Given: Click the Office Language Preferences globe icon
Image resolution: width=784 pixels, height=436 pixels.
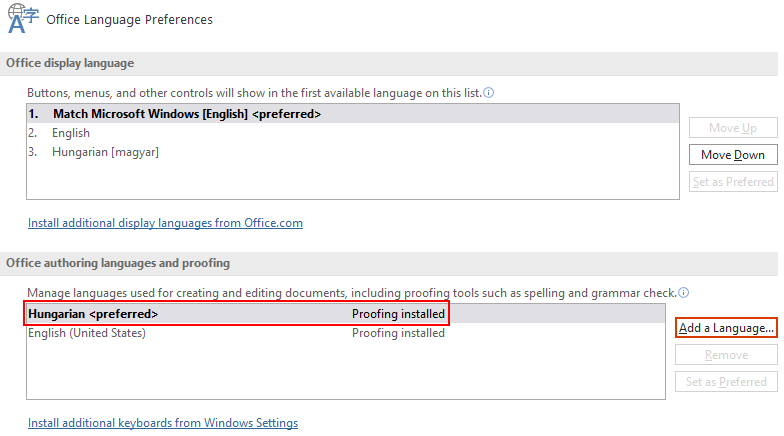Looking at the screenshot, I should (x=22, y=18).
